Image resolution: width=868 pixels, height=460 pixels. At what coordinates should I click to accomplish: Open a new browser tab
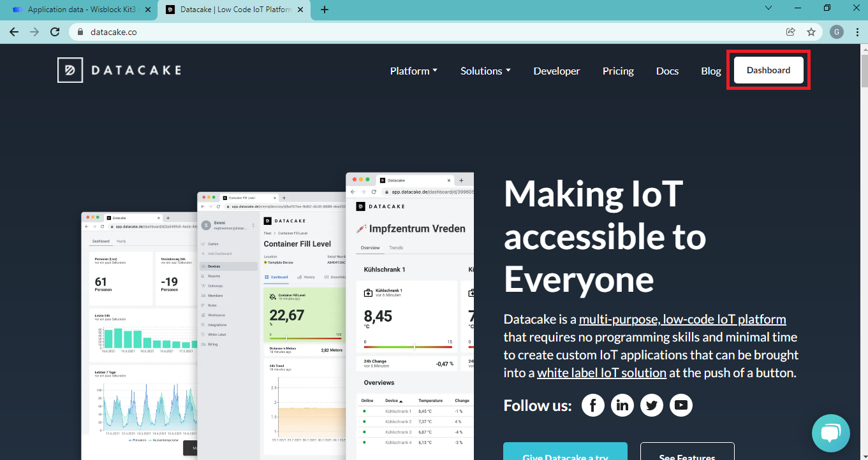click(x=325, y=10)
